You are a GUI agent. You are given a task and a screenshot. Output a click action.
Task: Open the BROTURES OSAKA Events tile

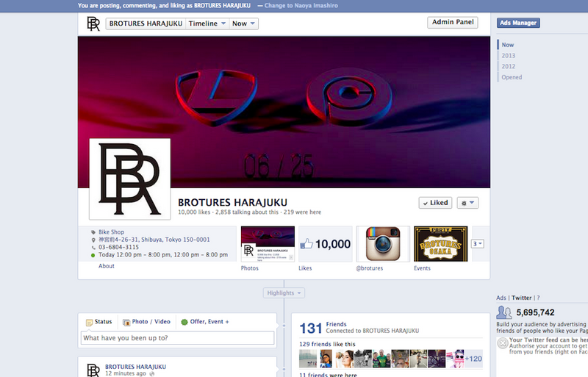[x=440, y=244]
